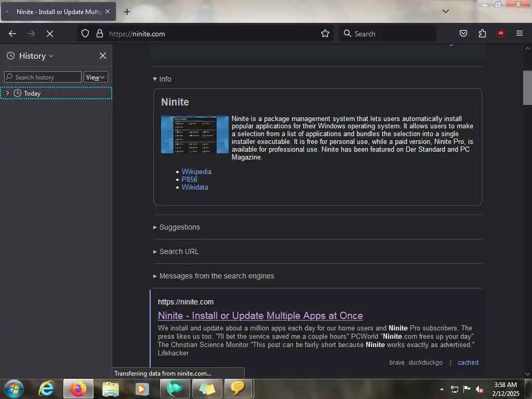
Task: Open a new tab with plus button
Action: (x=127, y=12)
